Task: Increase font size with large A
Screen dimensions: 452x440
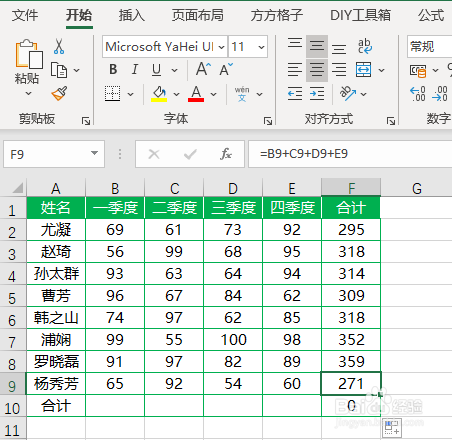Action: [x=203, y=69]
